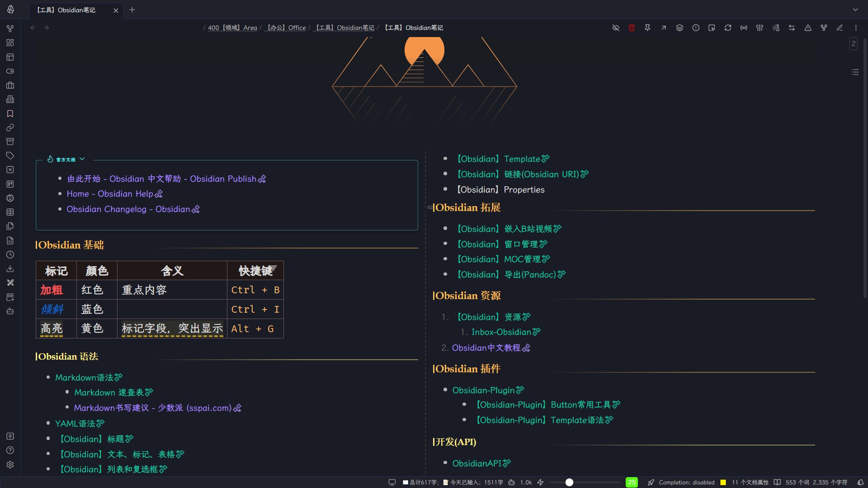Viewport: 868px width, 488px height.
Task: Click the 11 个文档属性 status item
Action: [x=750, y=482]
